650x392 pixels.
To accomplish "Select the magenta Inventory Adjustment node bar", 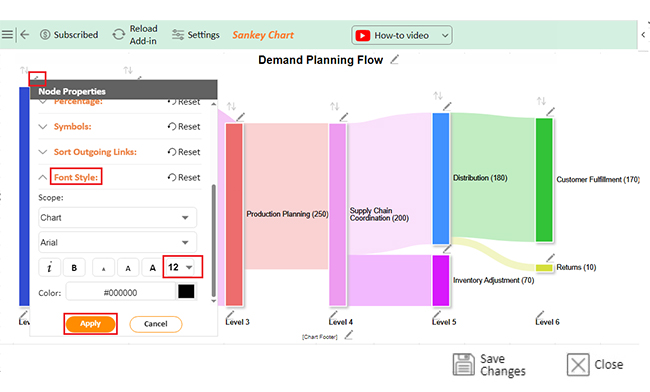I will [441, 281].
